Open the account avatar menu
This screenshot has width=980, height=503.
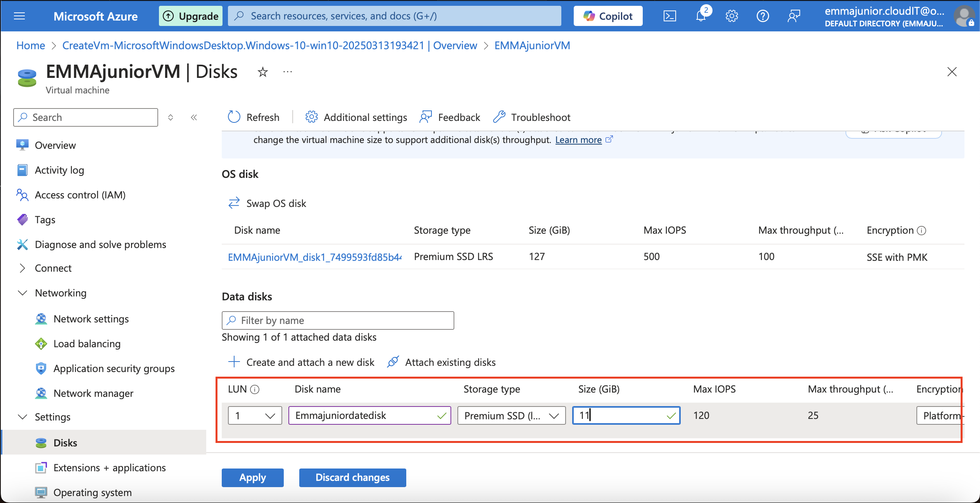964,16
